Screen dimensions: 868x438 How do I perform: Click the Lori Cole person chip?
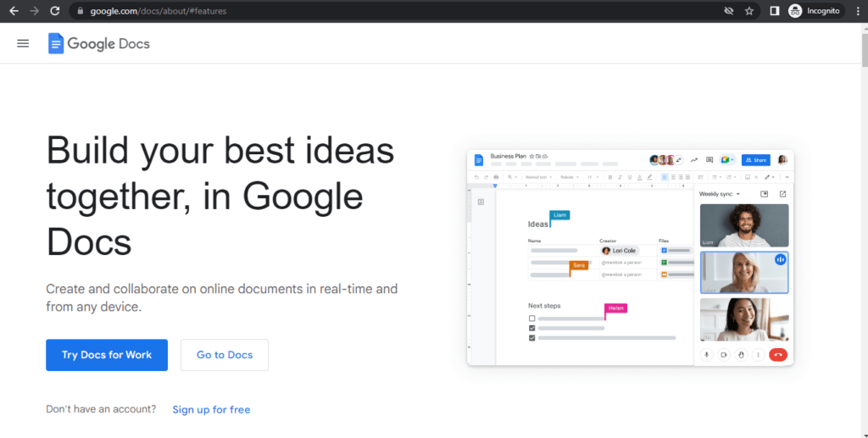pyautogui.click(x=620, y=251)
